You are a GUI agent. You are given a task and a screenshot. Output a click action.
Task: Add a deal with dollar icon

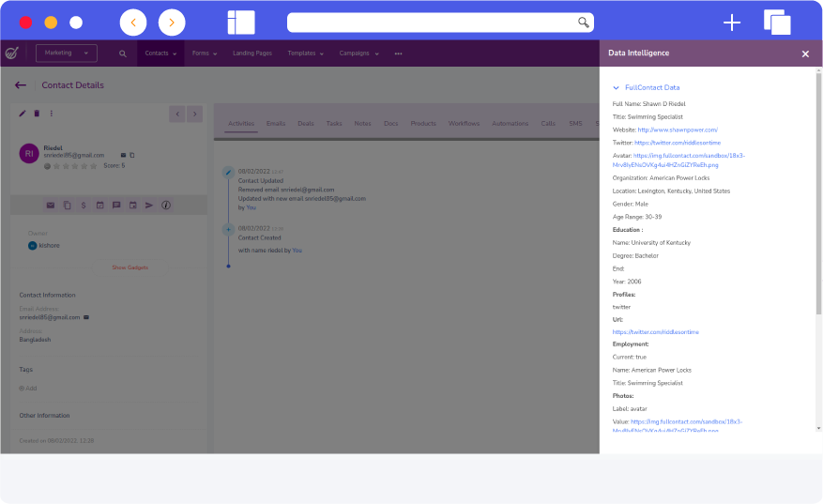[x=84, y=206]
